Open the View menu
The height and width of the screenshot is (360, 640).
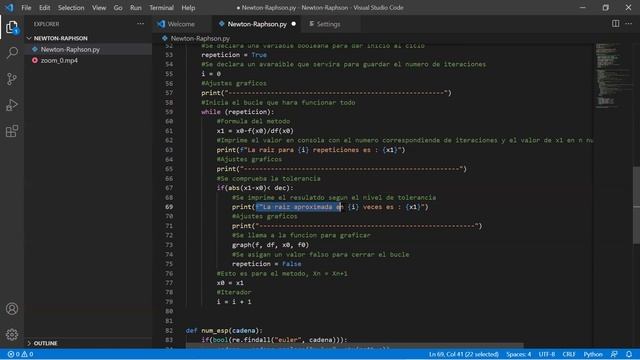point(99,8)
